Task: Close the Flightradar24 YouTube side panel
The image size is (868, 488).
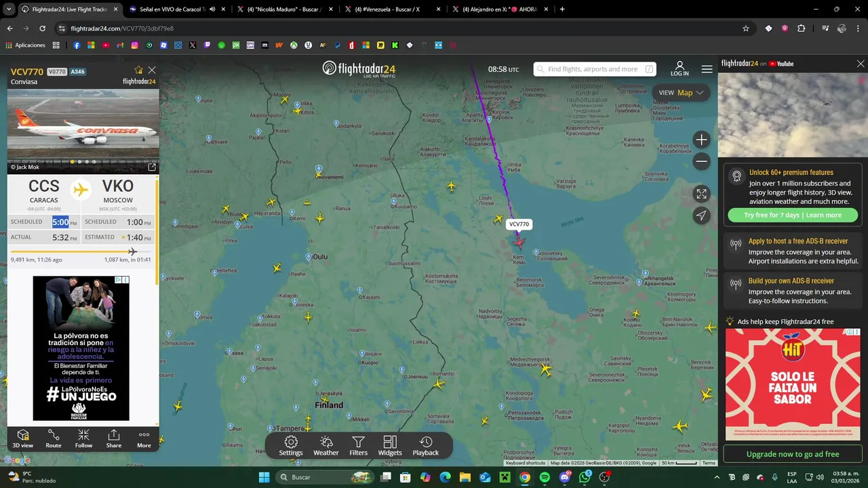Action: point(861,64)
